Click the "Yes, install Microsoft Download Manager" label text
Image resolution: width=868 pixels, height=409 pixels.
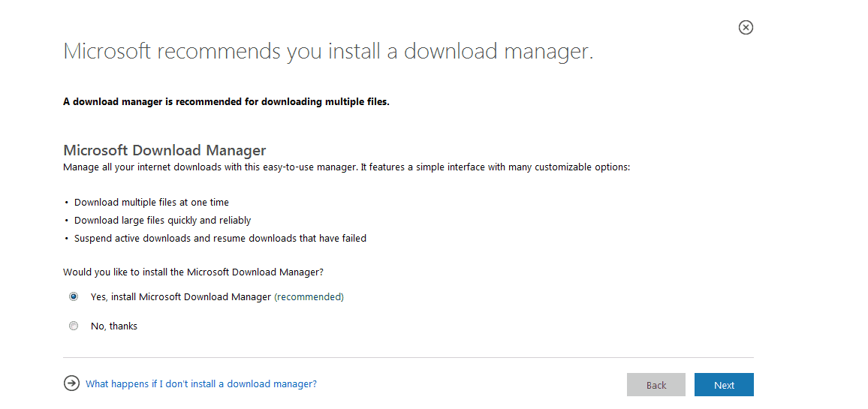(181, 296)
